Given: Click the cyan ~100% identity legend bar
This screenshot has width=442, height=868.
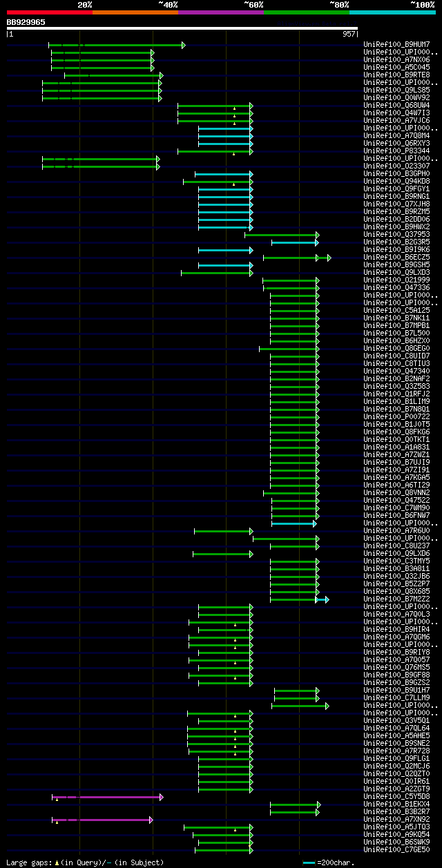Looking at the screenshot, I should pyautogui.click(x=392, y=12).
